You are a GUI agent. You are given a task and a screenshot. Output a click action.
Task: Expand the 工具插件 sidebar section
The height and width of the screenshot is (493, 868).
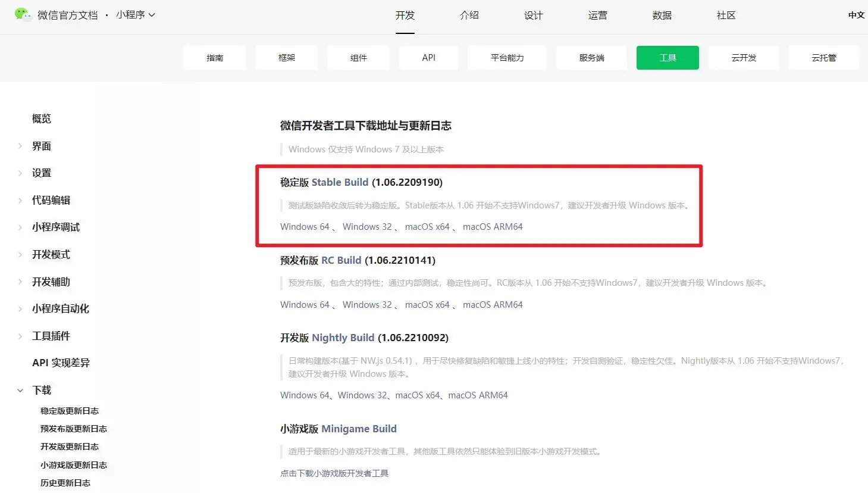[51, 336]
